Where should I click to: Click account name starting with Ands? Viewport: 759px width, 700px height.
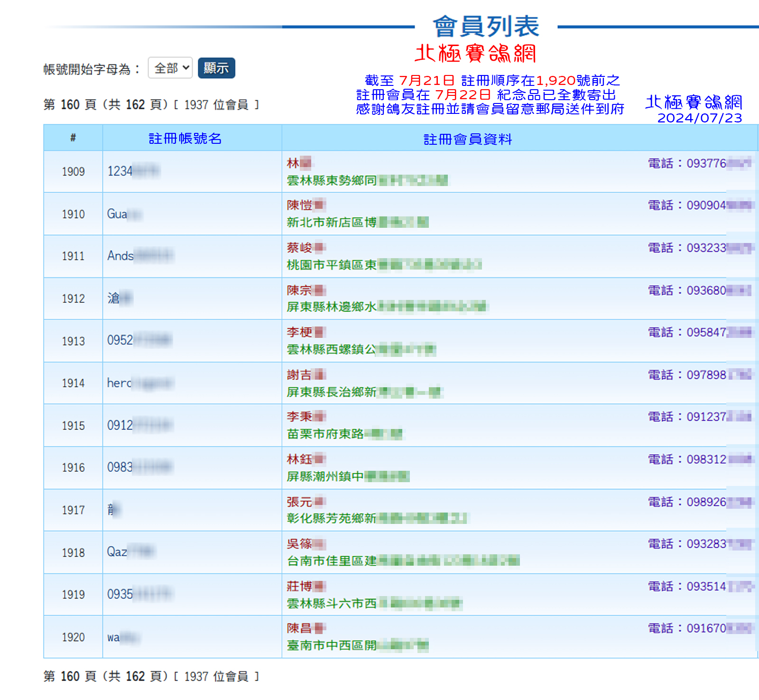pyautogui.click(x=140, y=256)
